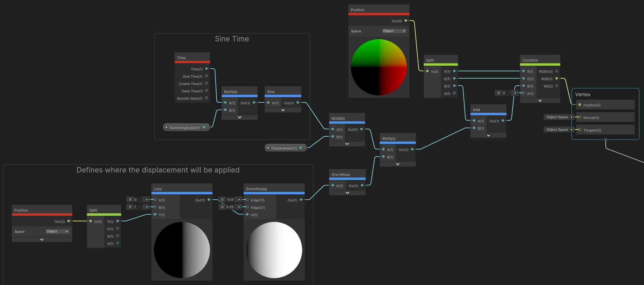The height and width of the screenshot is (285, 644).
Task: Click the One Minus node In(1) port
Action: (x=333, y=185)
